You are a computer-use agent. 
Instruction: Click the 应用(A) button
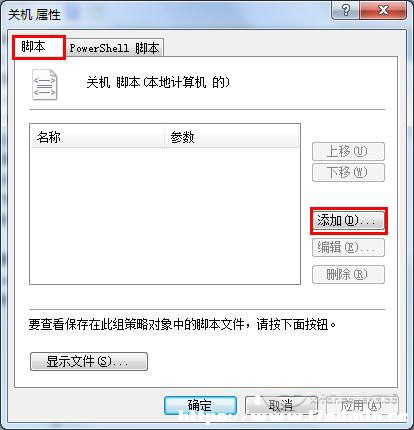(361, 405)
